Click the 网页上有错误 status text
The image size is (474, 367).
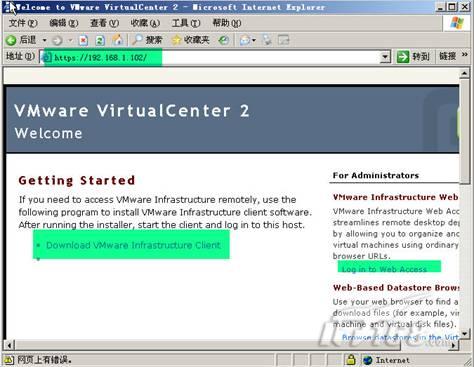tap(44, 360)
